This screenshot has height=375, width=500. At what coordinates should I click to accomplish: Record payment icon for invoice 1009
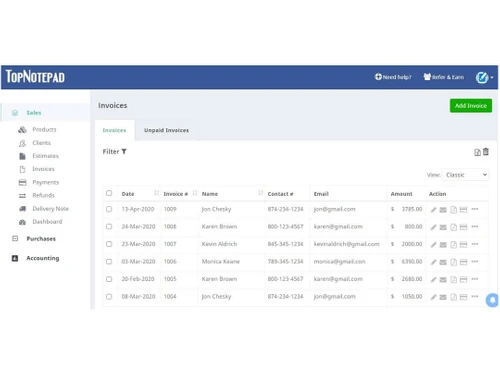(x=463, y=210)
